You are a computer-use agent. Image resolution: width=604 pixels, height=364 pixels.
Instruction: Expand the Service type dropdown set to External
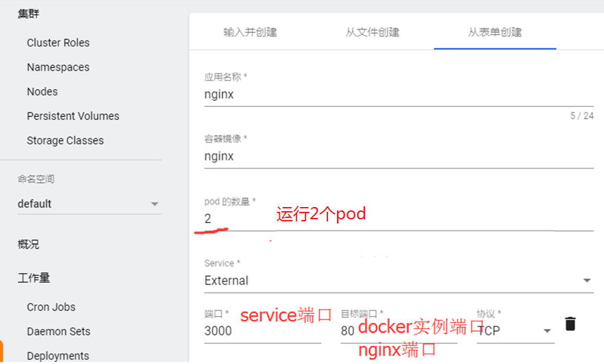click(x=399, y=280)
